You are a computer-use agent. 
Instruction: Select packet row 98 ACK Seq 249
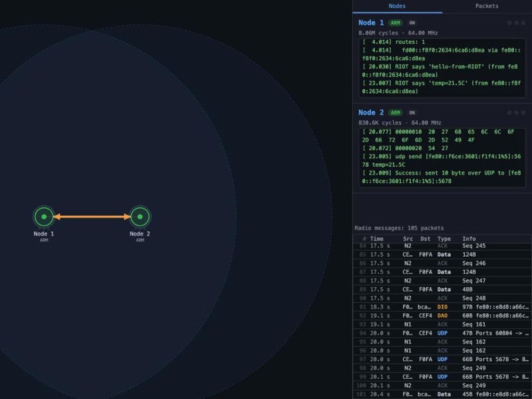point(442,368)
